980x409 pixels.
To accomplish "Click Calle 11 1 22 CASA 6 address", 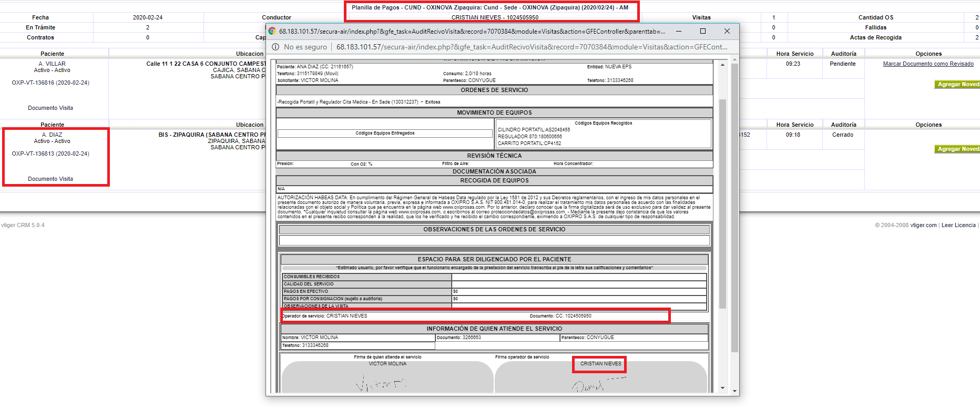I will pyautogui.click(x=206, y=64).
